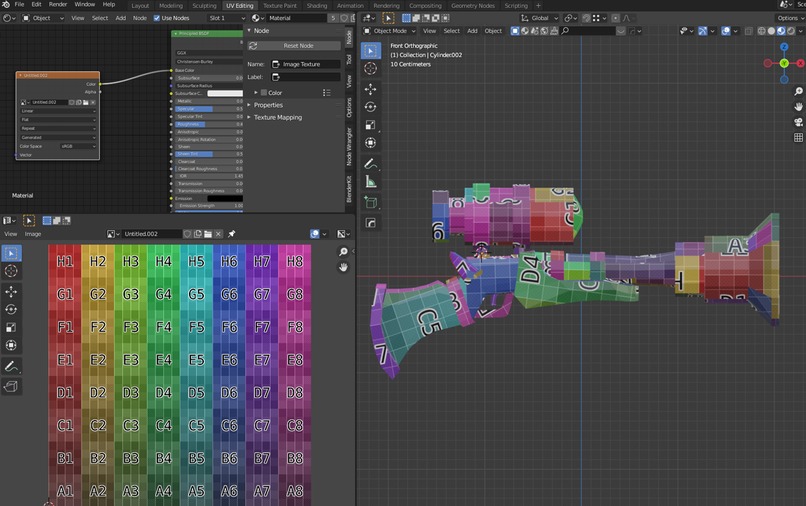
Task: Toggle overlays in the UV editor header
Action: pos(315,234)
